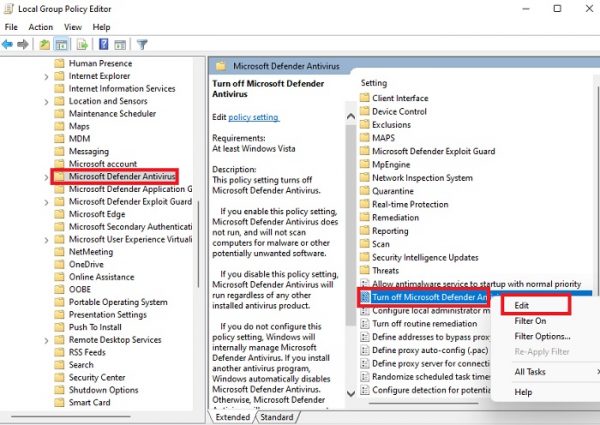Select the Shutdown Options tree item

coord(103,390)
